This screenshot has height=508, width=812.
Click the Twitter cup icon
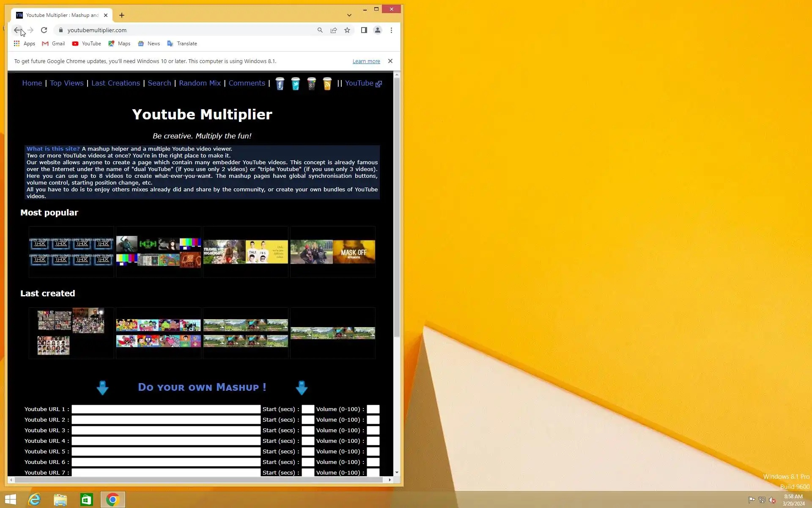296,84
